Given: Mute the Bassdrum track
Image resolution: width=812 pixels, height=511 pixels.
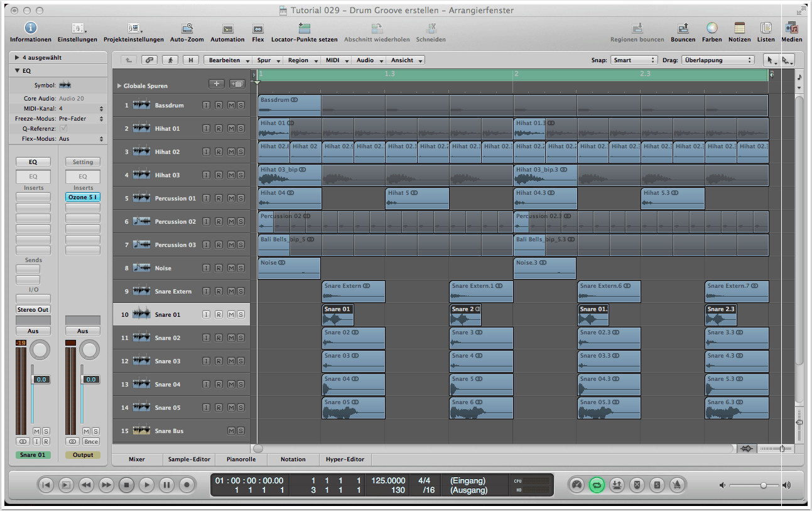Looking at the screenshot, I should pos(231,106).
